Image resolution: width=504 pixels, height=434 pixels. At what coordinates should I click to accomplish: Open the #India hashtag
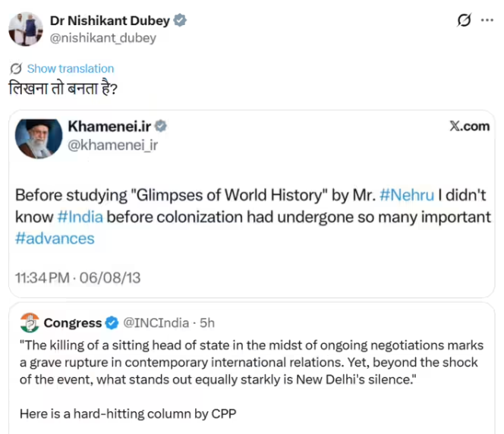[80, 216]
